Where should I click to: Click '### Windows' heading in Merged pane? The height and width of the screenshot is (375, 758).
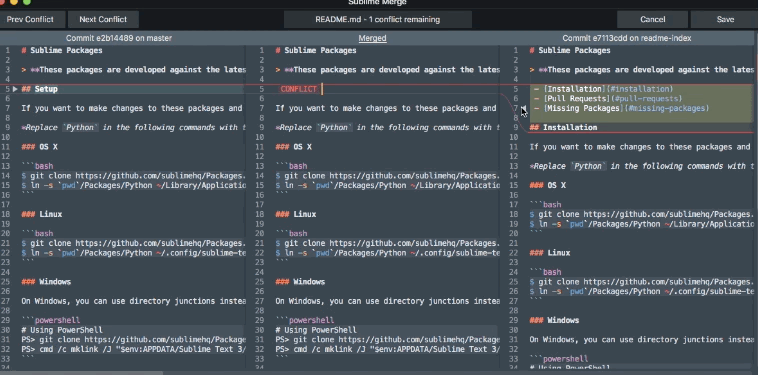coord(300,282)
